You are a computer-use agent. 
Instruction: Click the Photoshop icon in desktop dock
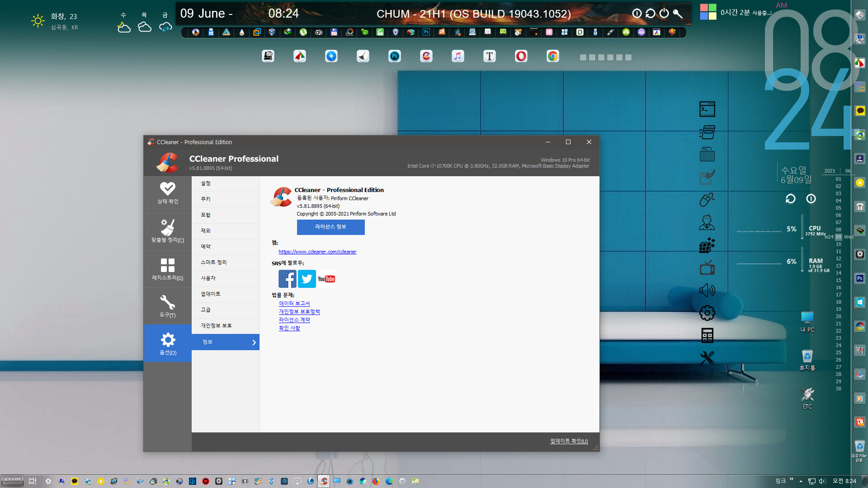point(395,56)
